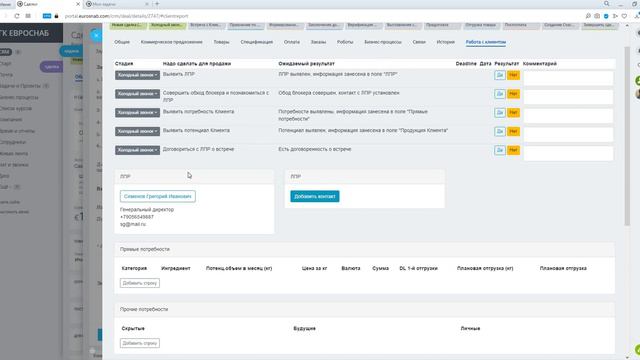Close the deal side panel with the blue X
Viewport: 640px width, 360px height.
tap(96, 35)
